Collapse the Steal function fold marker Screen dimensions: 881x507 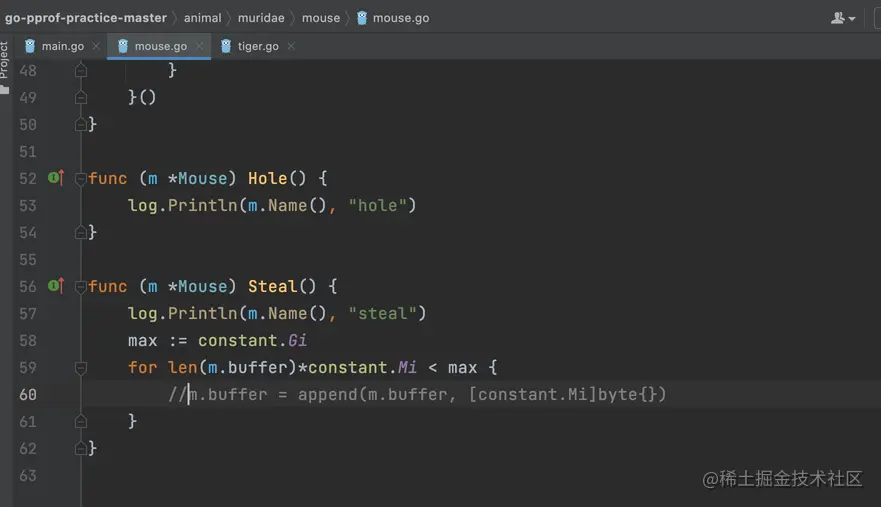(80, 287)
